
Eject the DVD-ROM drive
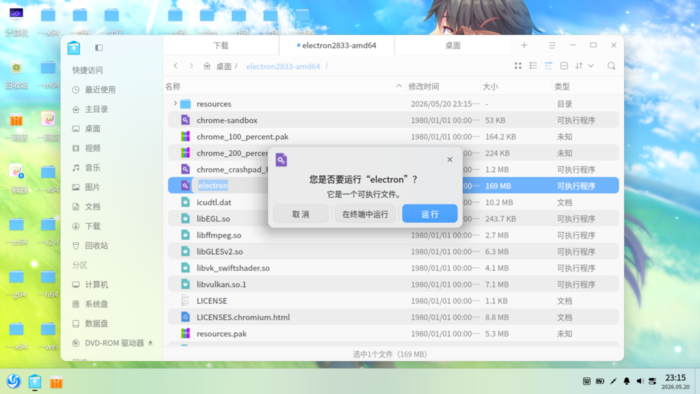(x=150, y=343)
